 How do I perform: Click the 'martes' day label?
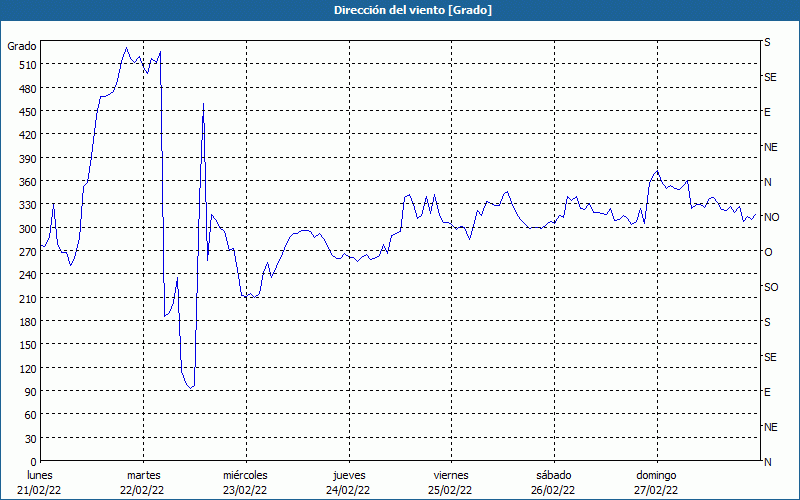point(144,476)
